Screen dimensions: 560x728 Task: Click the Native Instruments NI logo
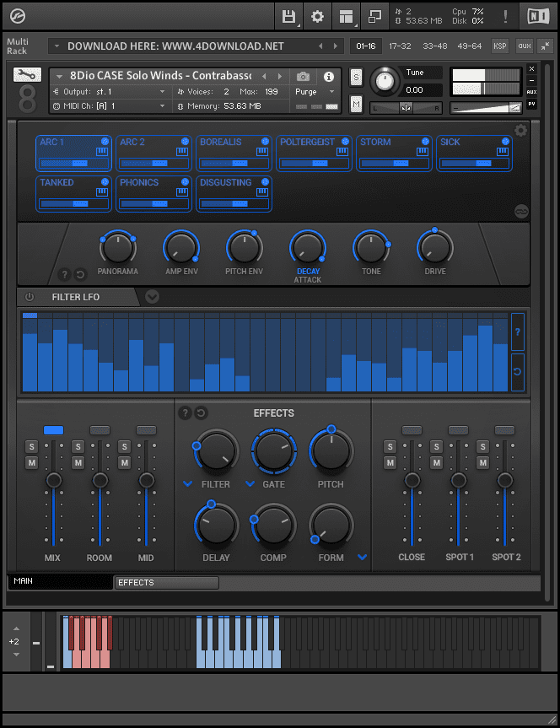coord(539,17)
